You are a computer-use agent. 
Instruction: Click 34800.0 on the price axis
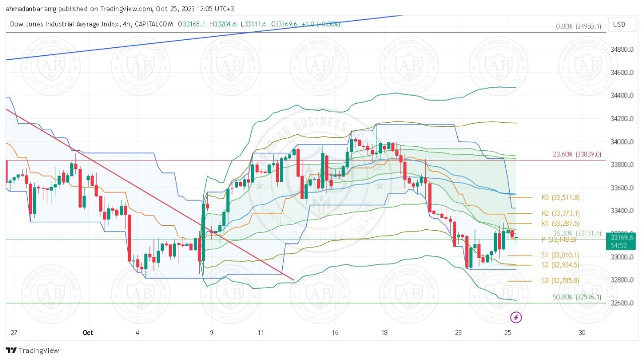coord(622,50)
